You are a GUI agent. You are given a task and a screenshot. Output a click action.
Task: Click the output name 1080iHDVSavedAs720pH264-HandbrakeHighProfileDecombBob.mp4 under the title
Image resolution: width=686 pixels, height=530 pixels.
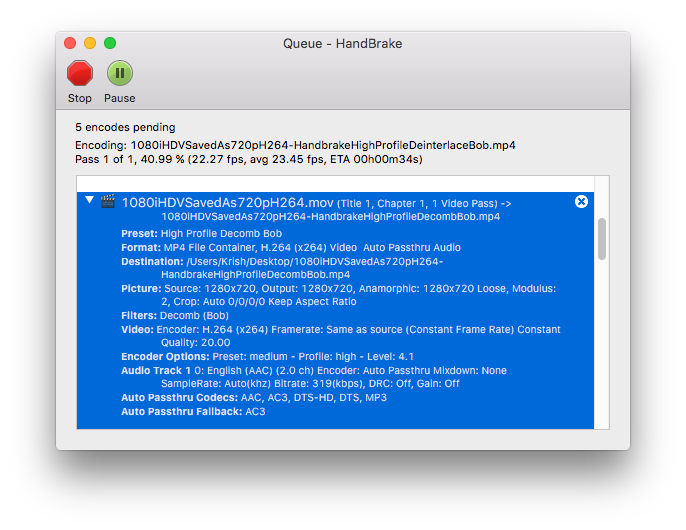pos(331,217)
